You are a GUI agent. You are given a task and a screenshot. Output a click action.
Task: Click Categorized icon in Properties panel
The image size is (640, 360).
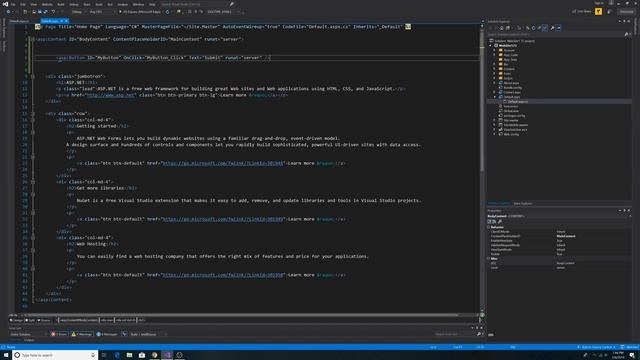(489, 221)
